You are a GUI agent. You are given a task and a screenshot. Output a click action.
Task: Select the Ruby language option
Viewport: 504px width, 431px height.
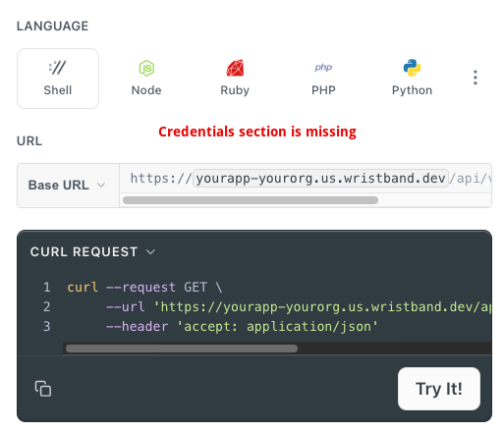[x=235, y=79]
